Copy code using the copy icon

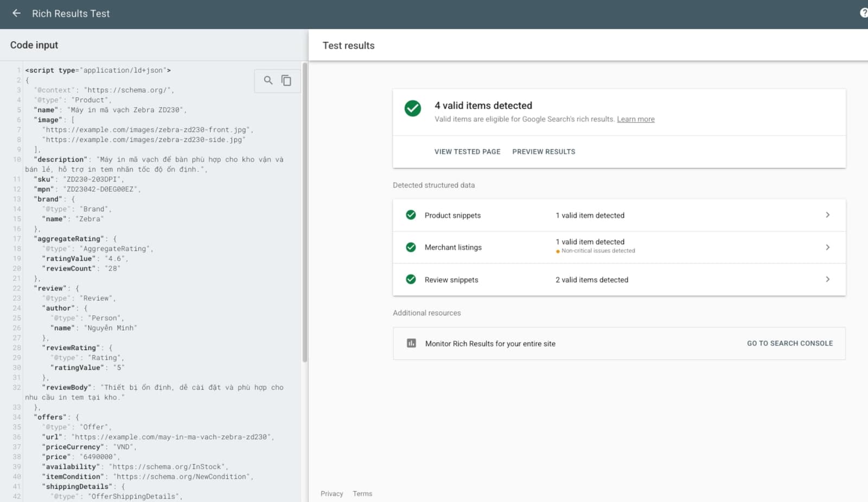(286, 80)
